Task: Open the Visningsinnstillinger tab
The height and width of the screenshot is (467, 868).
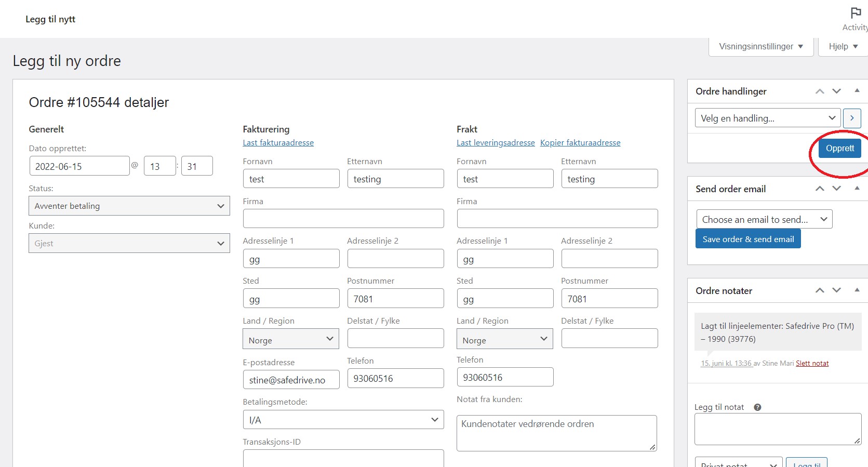Action: [760, 47]
